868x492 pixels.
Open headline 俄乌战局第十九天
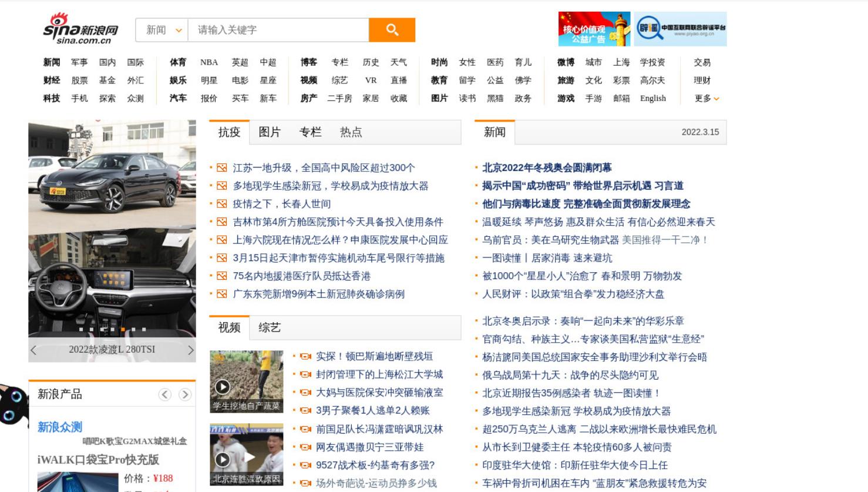point(570,375)
